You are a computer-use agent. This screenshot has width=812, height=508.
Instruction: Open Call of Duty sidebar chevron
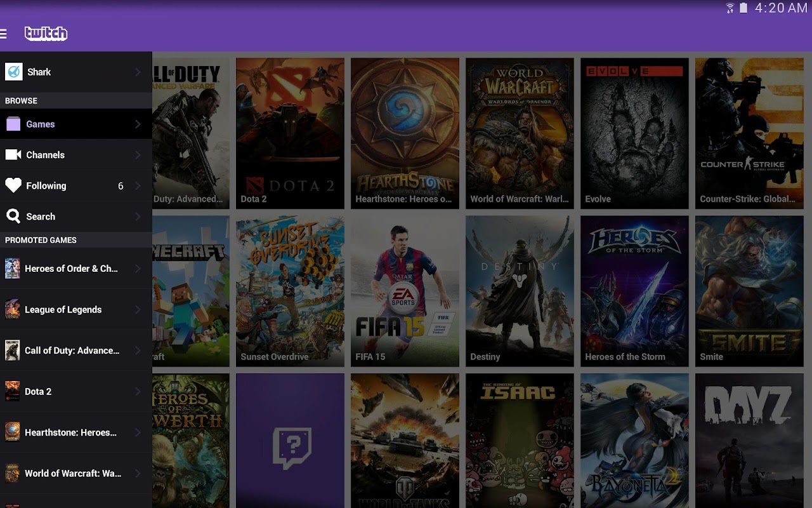tap(138, 351)
